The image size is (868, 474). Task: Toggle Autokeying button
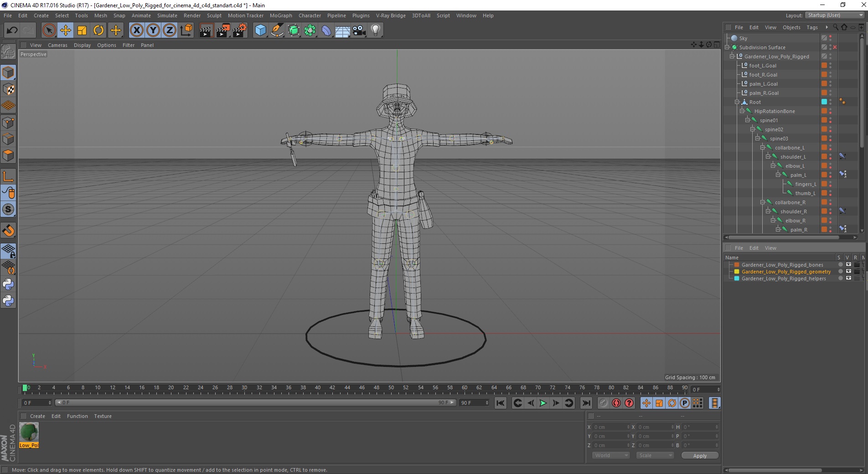click(x=616, y=403)
